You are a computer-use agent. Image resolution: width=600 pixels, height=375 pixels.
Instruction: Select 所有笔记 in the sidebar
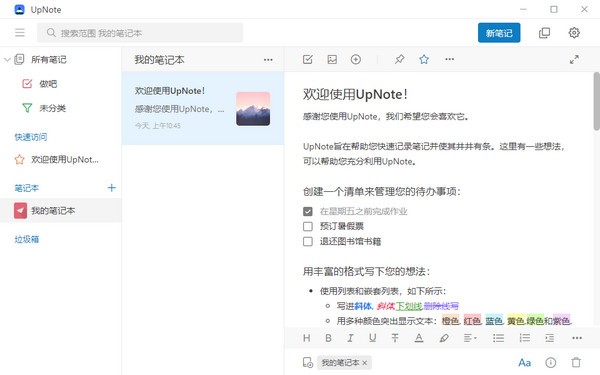pyautogui.click(x=49, y=59)
